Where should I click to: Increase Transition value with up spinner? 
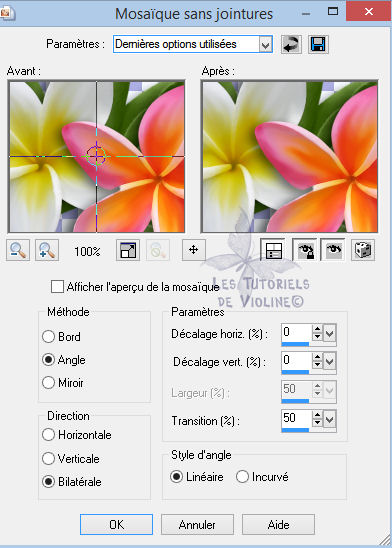[317, 414]
